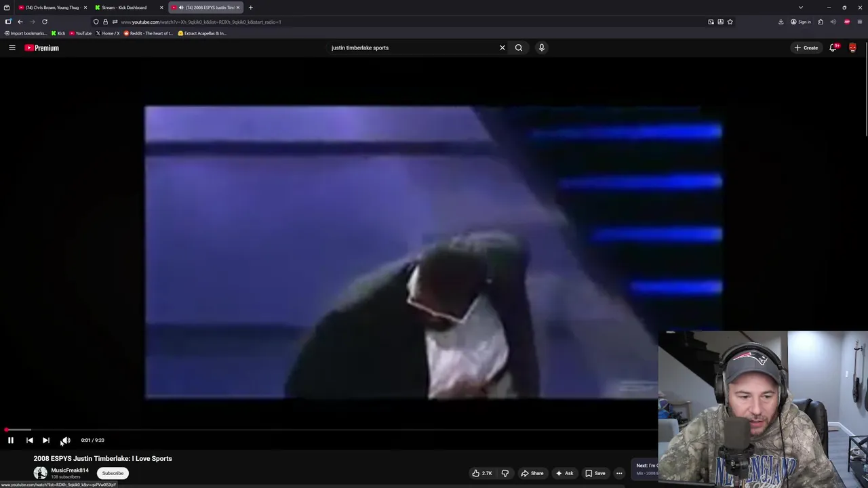This screenshot has height=488, width=868.
Task: Clear the search box with X
Action: [x=502, y=47]
